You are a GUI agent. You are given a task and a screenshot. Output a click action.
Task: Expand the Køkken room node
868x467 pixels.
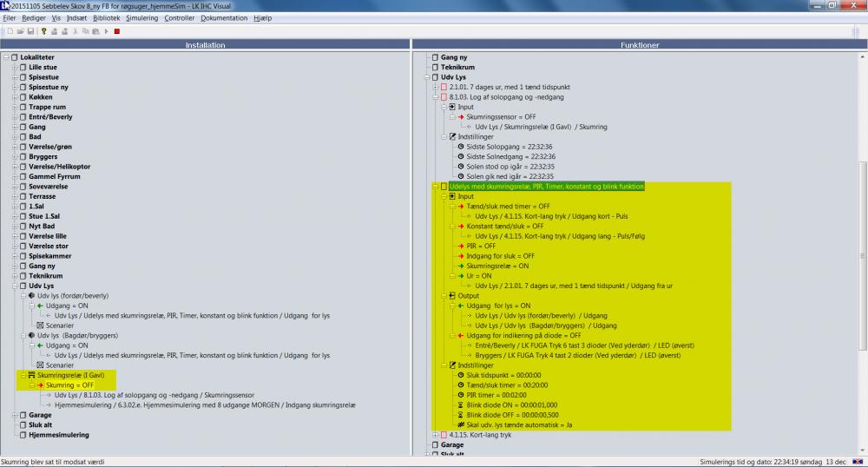click(15, 97)
